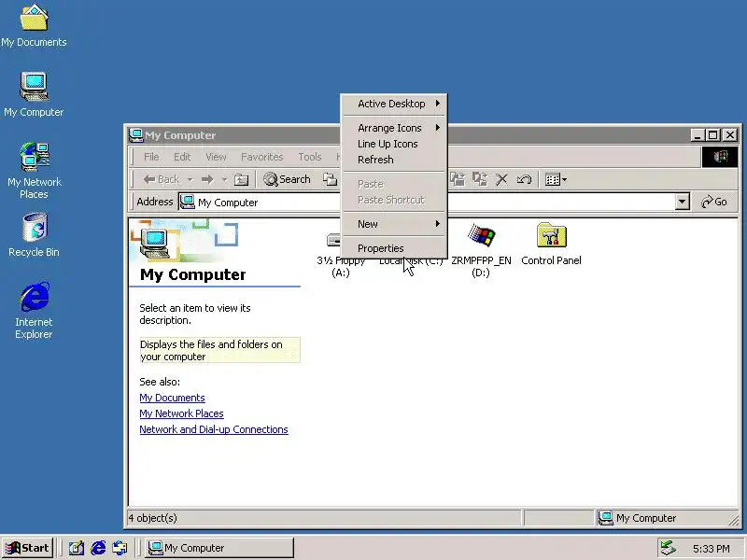Expand Active Desktop submenu
The height and width of the screenshot is (560, 747).
pos(394,104)
